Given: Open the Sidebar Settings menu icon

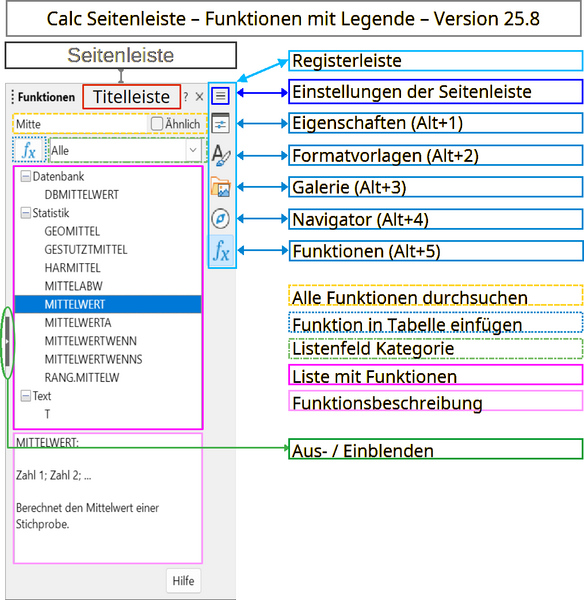Looking at the screenshot, I should click(221, 96).
